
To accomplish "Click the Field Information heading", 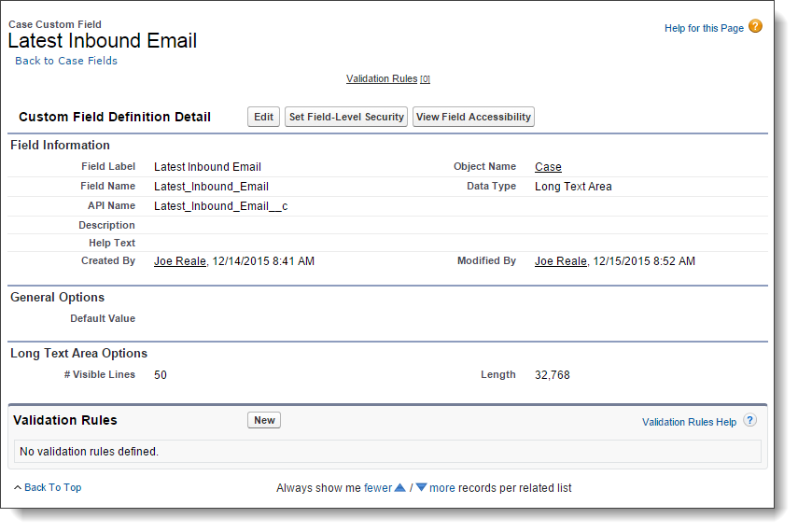I will 60,145.
